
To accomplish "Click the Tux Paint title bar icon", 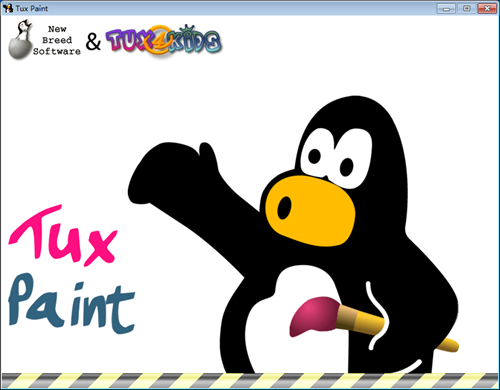I will coord(8,8).
